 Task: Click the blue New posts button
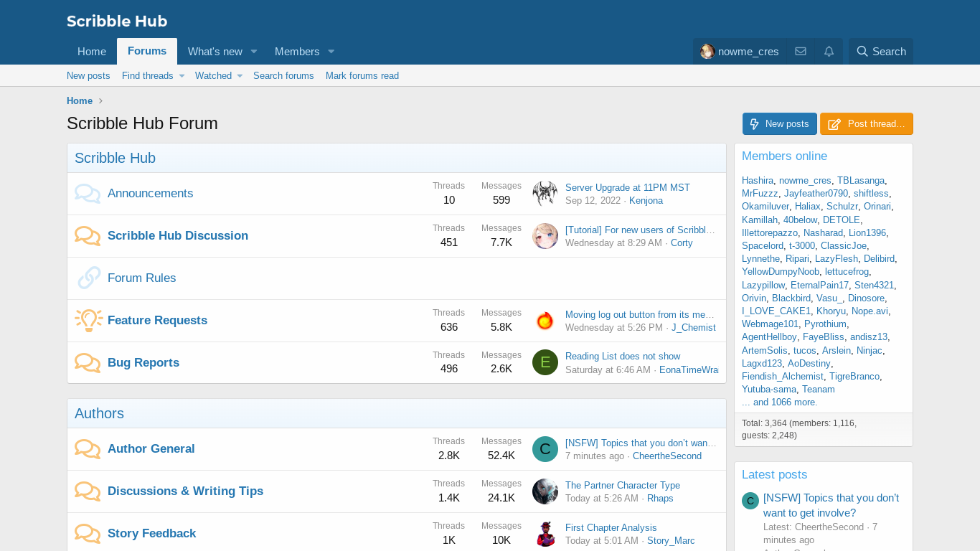point(779,123)
